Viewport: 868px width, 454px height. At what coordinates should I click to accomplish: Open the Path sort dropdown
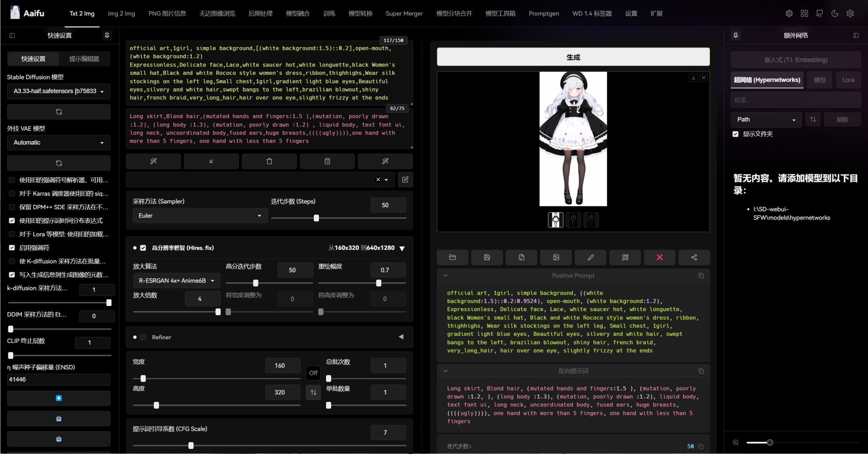(766, 119)
